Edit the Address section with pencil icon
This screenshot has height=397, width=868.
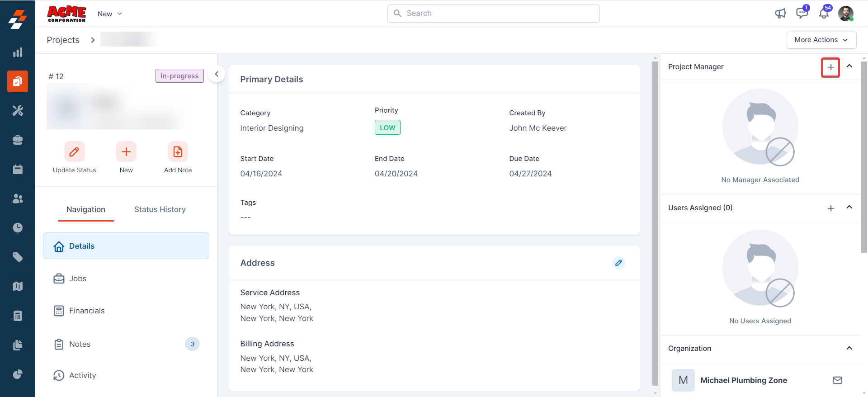[618, 263]
